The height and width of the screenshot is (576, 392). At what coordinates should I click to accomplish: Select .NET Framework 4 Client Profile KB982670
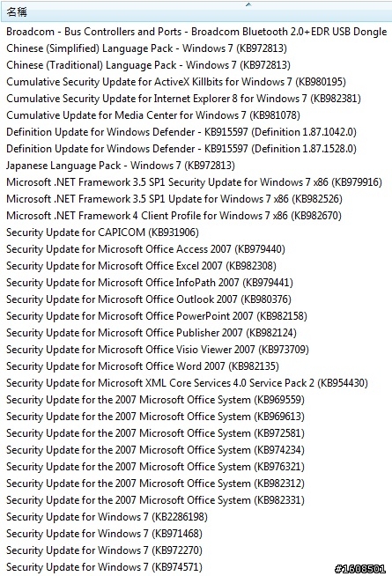[174, 216]
